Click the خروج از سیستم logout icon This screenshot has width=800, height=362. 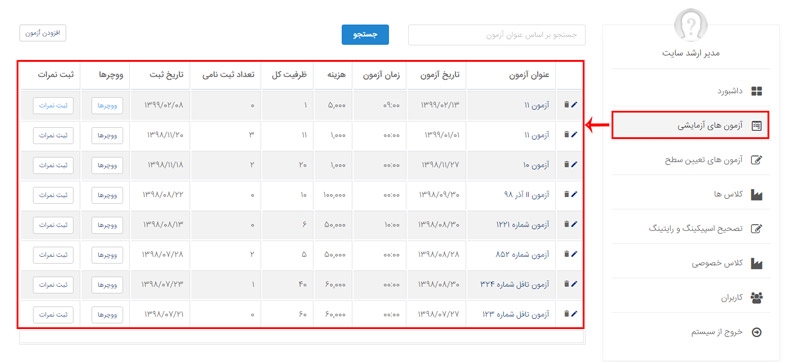click(757, 332)
